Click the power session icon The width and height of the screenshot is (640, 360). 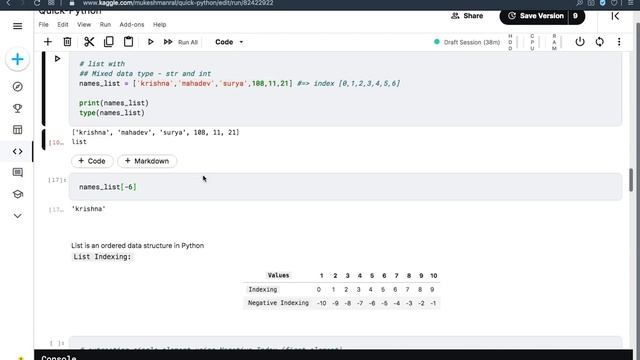[x=580, y=42]
